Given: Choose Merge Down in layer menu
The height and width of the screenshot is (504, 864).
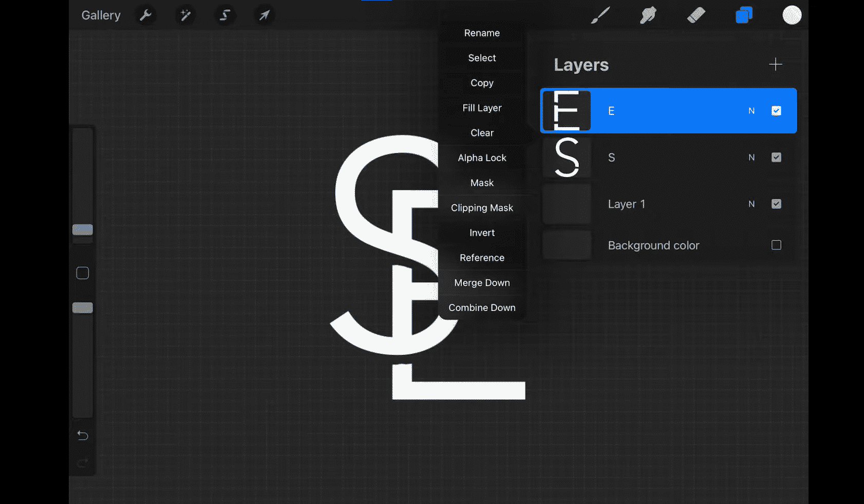Looking at the screenshot, I should [482, 283].
